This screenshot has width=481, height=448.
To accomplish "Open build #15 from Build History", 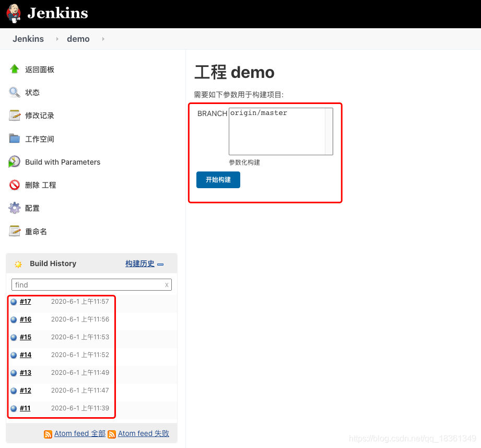I will [x=25, y=337].
